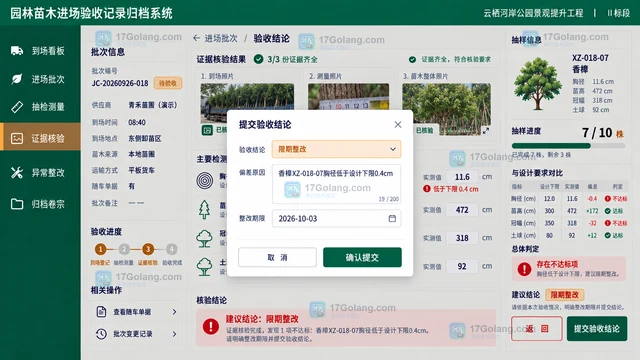Click the 冠幅 实测值 318 field

[x=462, y=238]
